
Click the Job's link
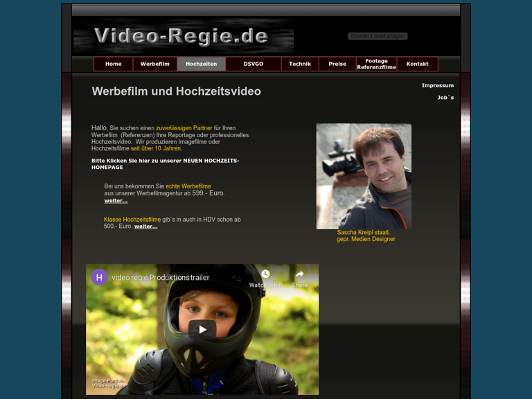click(445, 98)
